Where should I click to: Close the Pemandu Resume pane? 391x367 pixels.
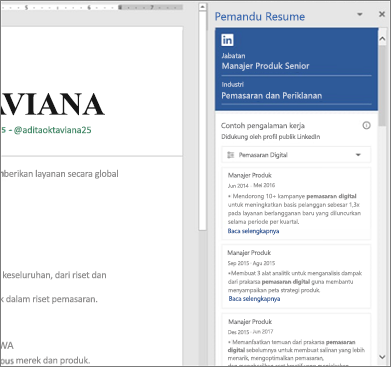pos(382,14)
